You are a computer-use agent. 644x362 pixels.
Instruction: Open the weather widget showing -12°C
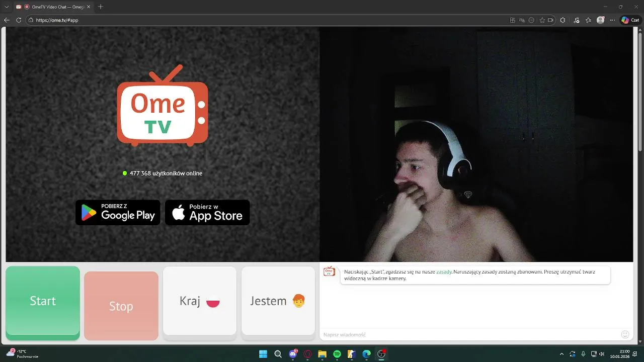pos(23,354)
